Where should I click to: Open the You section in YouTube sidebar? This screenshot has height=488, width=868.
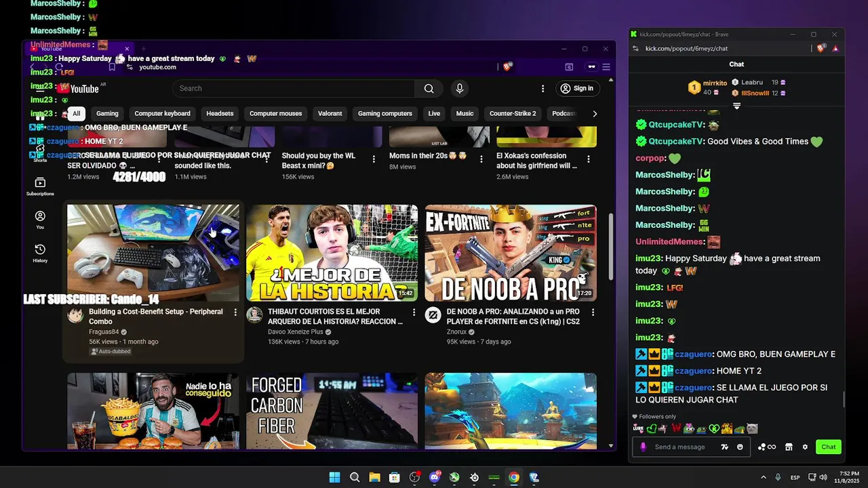[x=40, y=220]
